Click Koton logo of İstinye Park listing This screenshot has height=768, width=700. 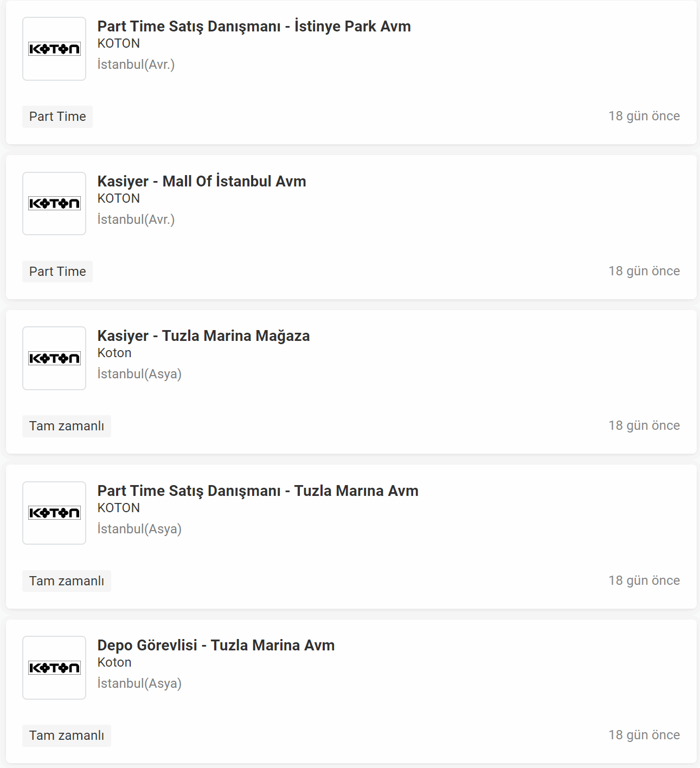point(54,49)
